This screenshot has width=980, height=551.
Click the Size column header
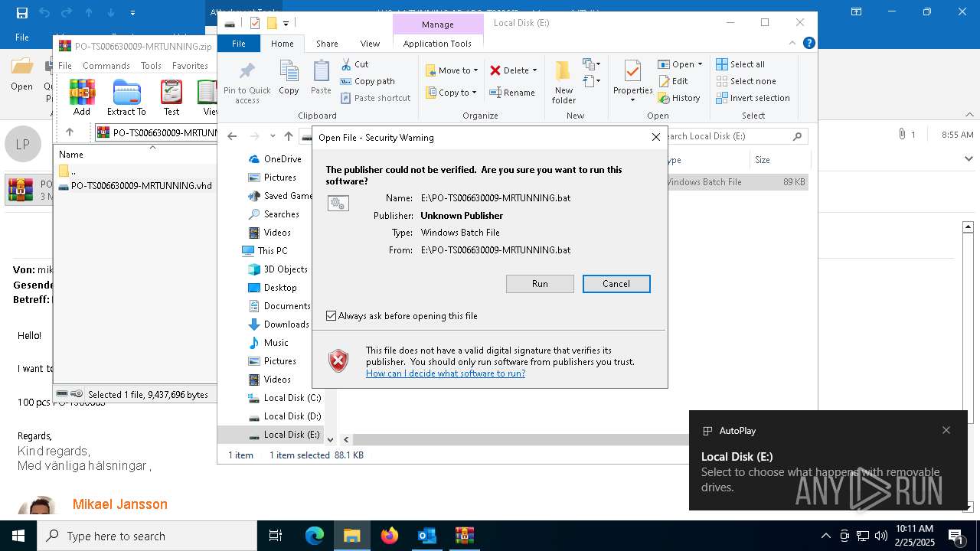point(779,160)
